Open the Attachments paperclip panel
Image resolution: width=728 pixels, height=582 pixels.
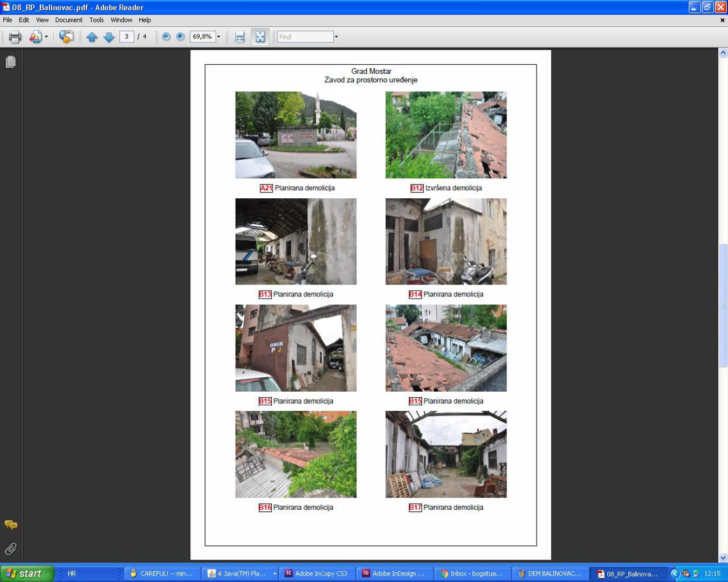point(11,549)
